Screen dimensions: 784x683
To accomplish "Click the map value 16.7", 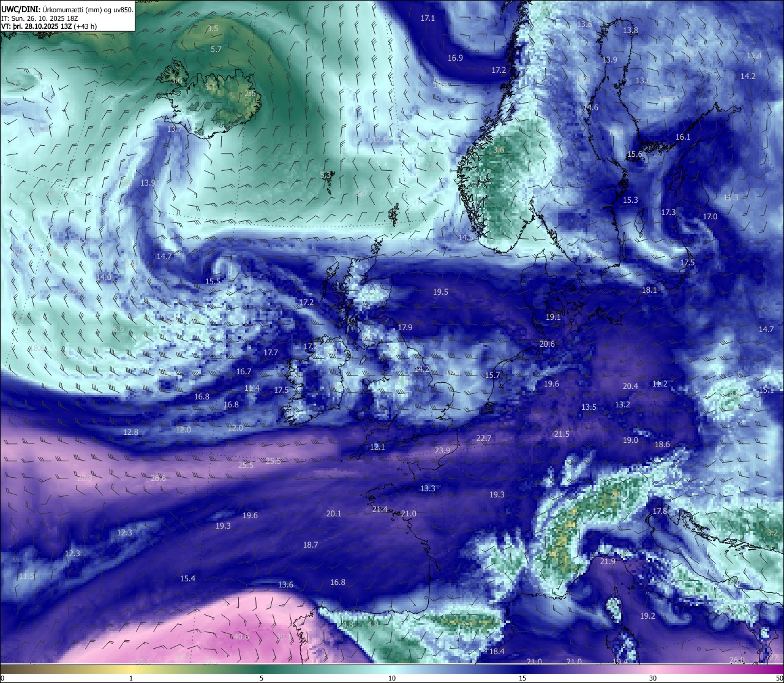I will 244,372.
